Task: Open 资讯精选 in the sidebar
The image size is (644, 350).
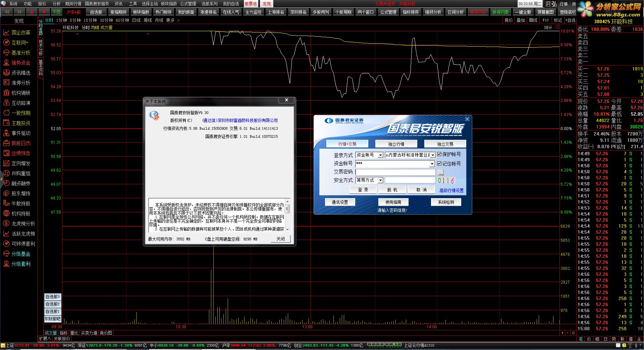Action: (17, 73)
